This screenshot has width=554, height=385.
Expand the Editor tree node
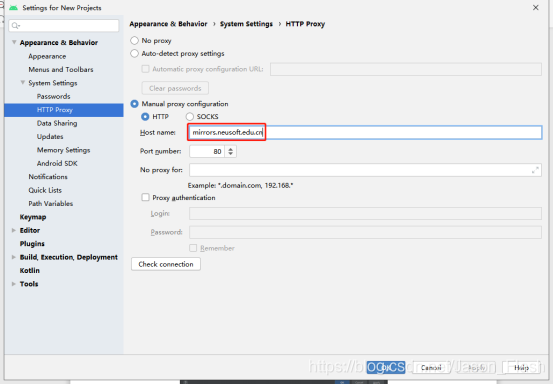tap(14, 230)
